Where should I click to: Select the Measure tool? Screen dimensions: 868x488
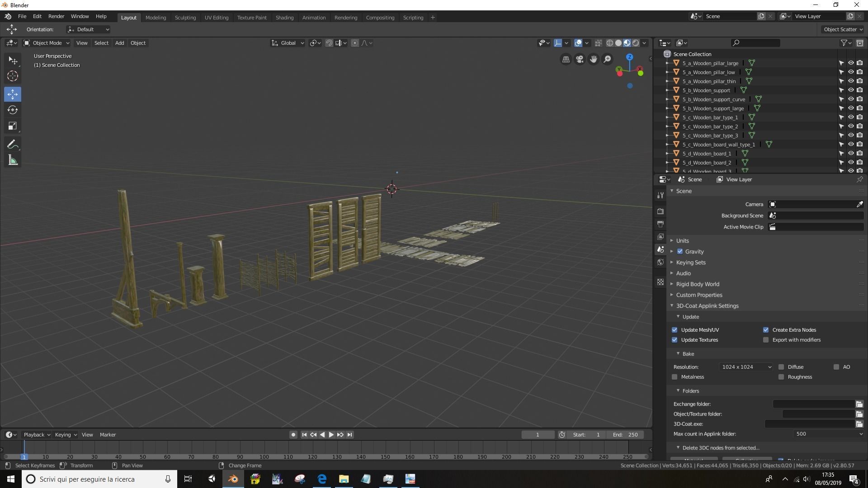13,160
